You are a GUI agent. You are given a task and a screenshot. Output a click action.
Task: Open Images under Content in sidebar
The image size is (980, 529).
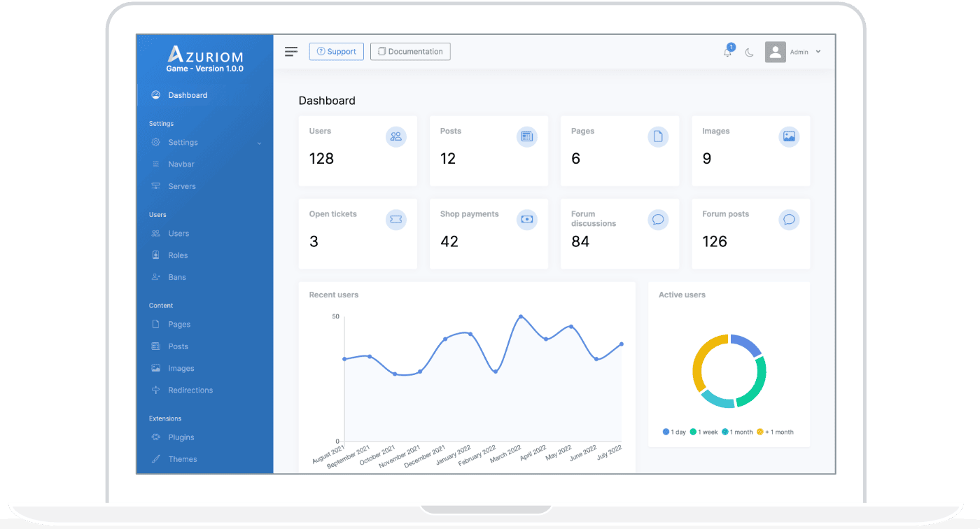click(181, 368)
